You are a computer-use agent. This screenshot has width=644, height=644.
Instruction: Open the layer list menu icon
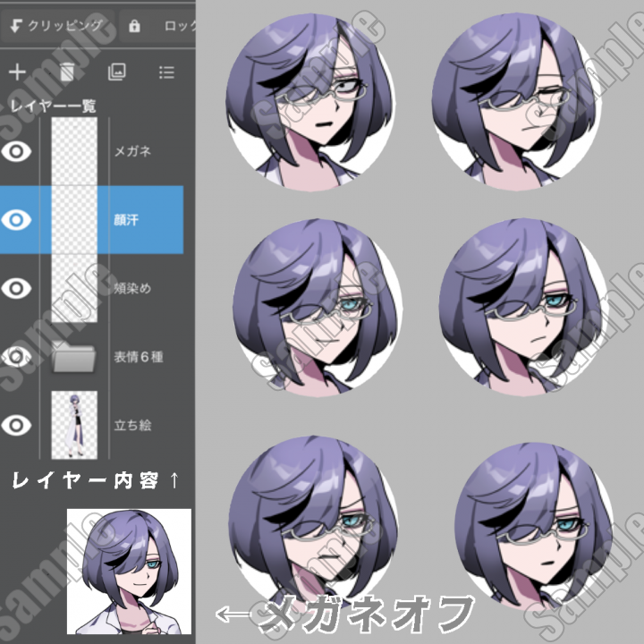[166, 72]
